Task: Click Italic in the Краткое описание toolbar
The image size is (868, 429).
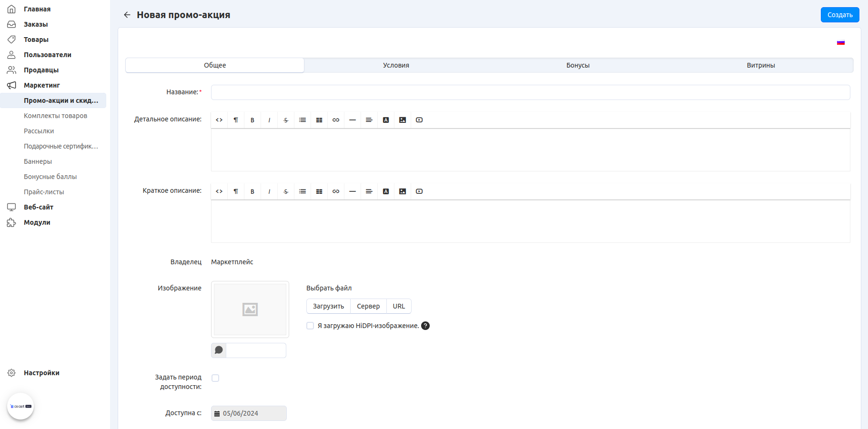Action: pyautogui.click(x=269, y=191)
